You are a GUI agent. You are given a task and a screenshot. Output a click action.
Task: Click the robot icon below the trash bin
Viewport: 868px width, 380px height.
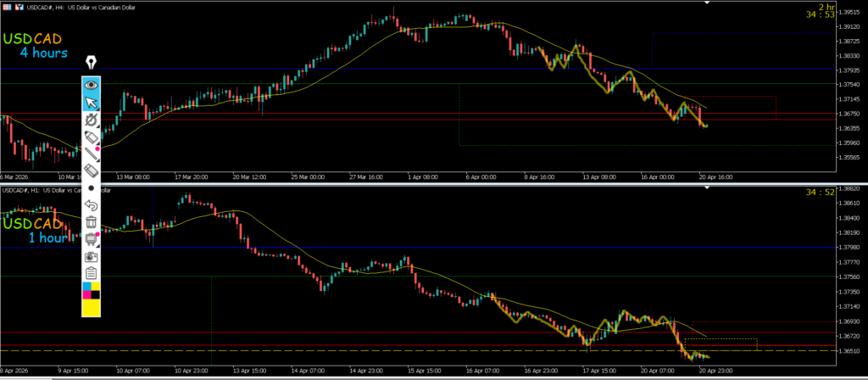click(91, 239)
